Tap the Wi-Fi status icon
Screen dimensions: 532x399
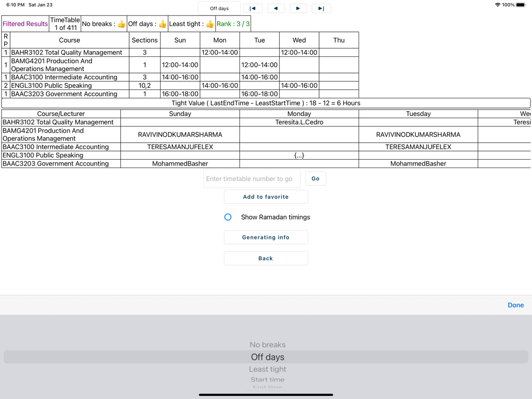[498, 5]
